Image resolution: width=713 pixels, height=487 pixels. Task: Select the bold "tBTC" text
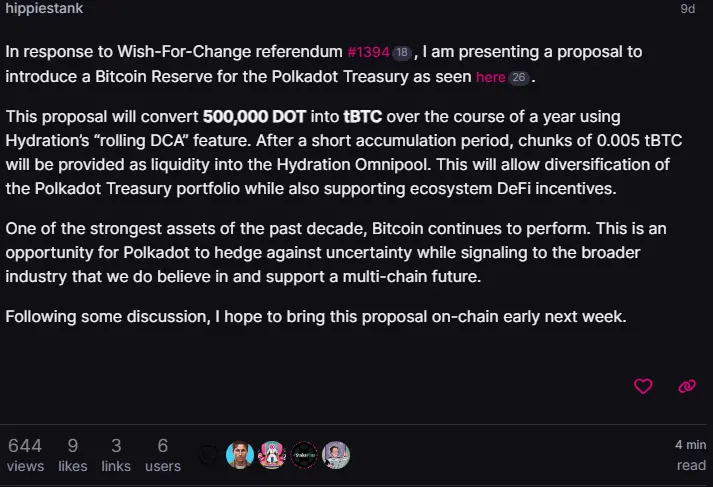tap(362, 117)
